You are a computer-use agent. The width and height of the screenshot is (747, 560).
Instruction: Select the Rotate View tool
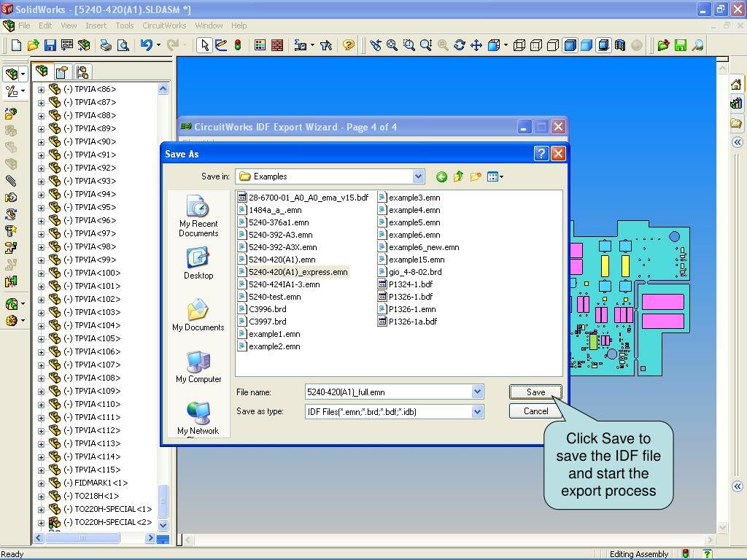(x=460, y=45)
